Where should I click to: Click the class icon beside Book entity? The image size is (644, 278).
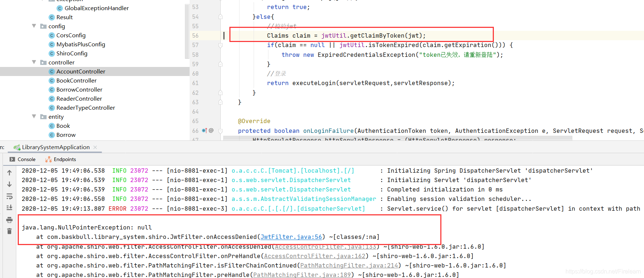[x=52, y=126]
